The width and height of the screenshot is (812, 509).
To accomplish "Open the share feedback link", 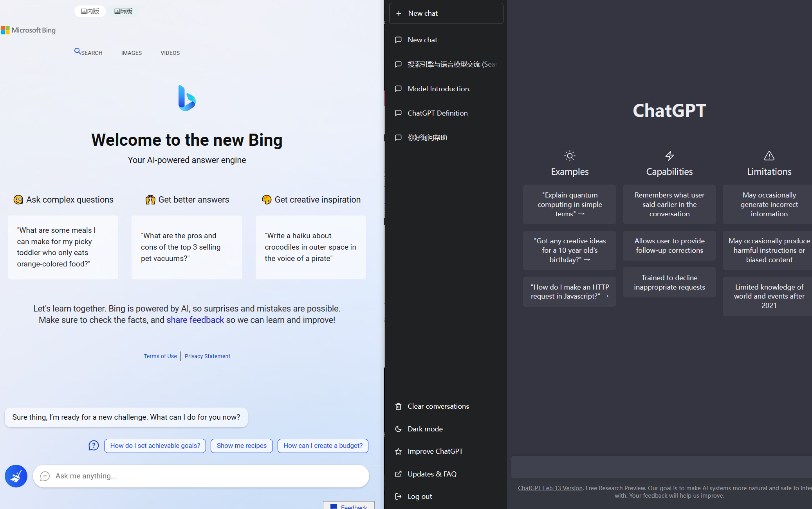I will (x=195, y=320).
